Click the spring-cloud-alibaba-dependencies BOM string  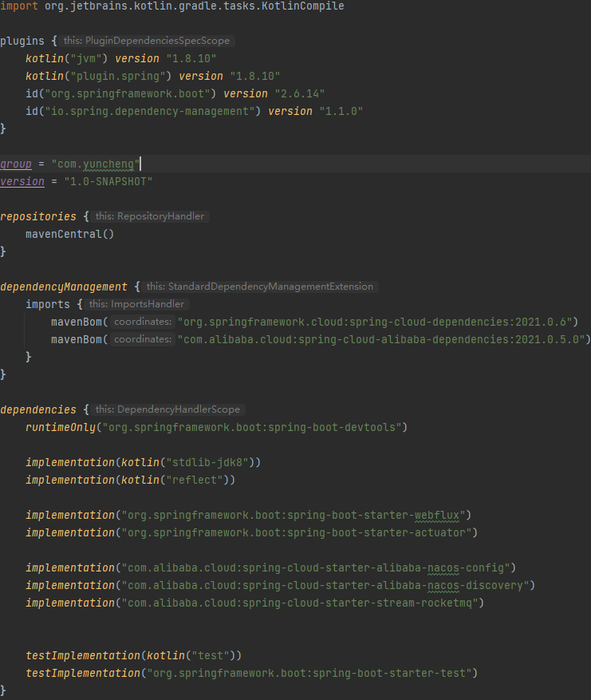(381, 339)
